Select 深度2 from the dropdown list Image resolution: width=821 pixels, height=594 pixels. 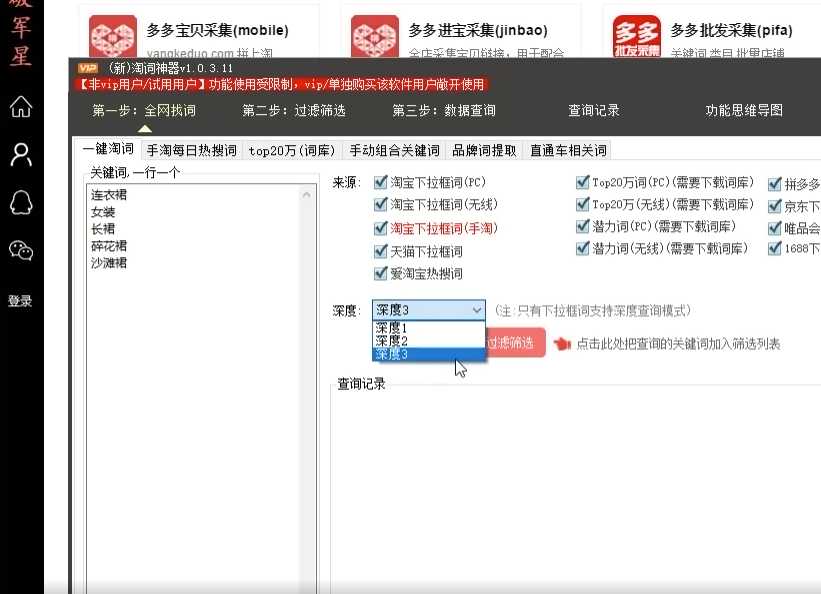click(x=429, y=341)
